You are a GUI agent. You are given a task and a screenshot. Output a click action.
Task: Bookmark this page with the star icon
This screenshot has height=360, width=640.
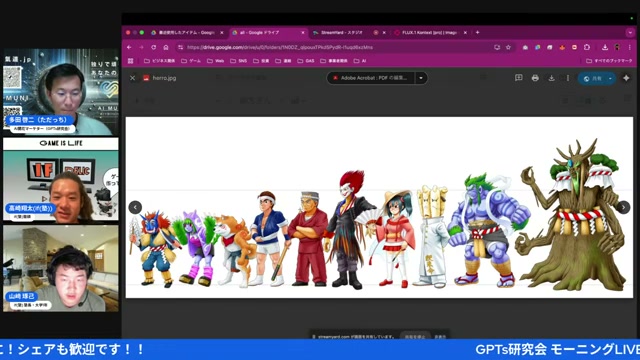pyautogui.click(x=508, y=47)
